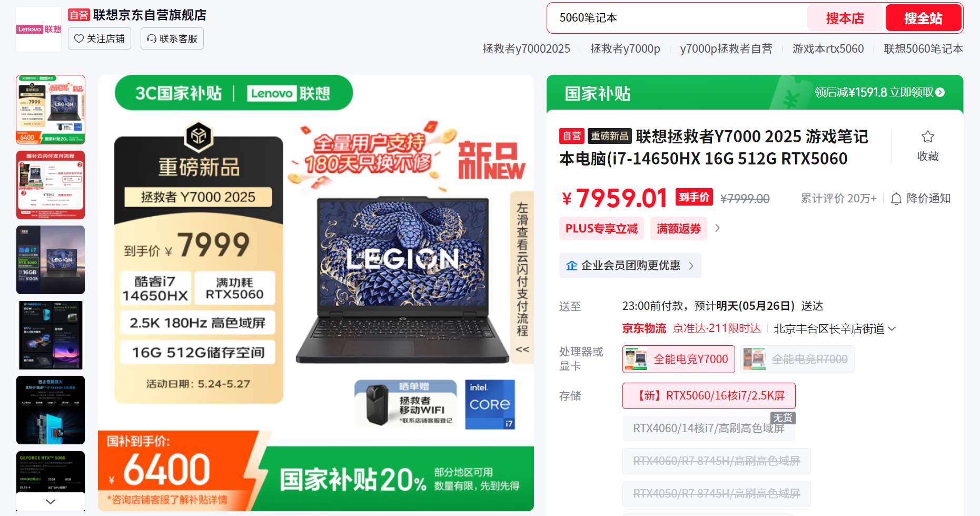980x516 pixels.
Task: Click the Lenovo store logo
Action: coord(39,29)
